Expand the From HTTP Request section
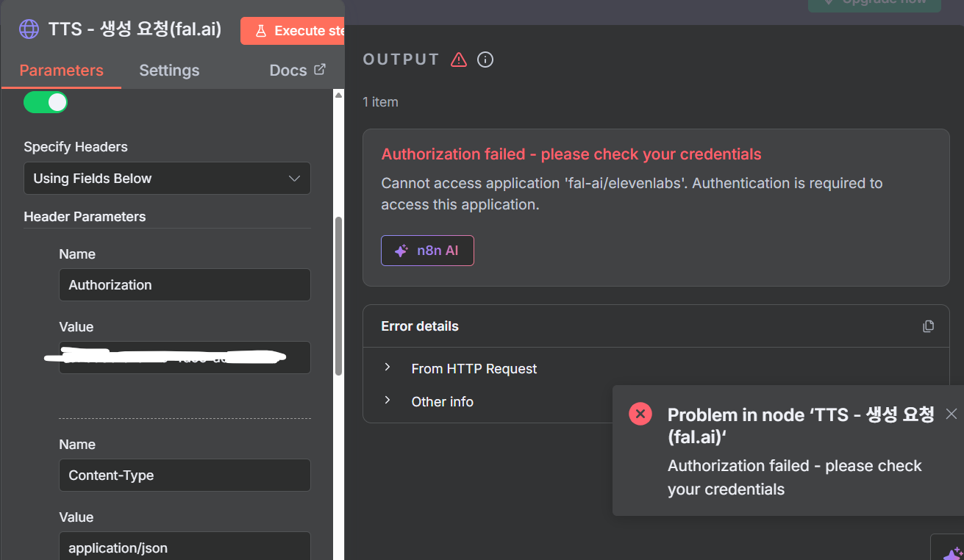Image resolution: width=964 pixels, height=560 pixels. click(x=388, y=368)
